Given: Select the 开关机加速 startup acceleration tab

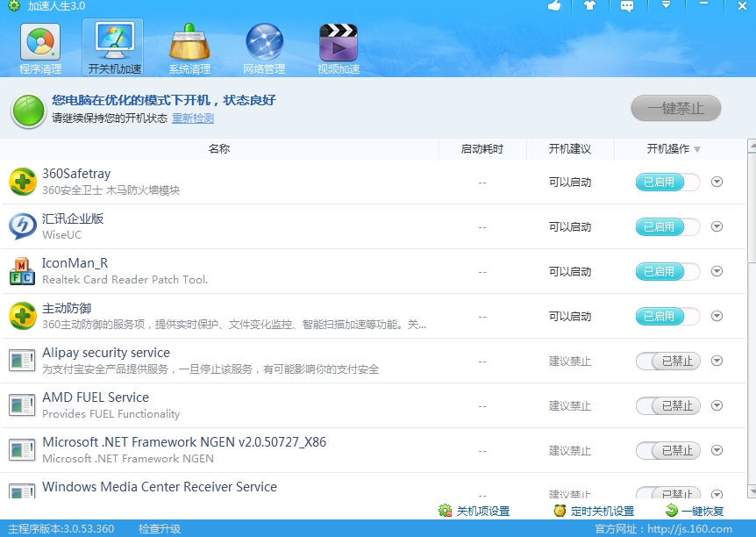Looking at the screenshot, I should 115,48.
